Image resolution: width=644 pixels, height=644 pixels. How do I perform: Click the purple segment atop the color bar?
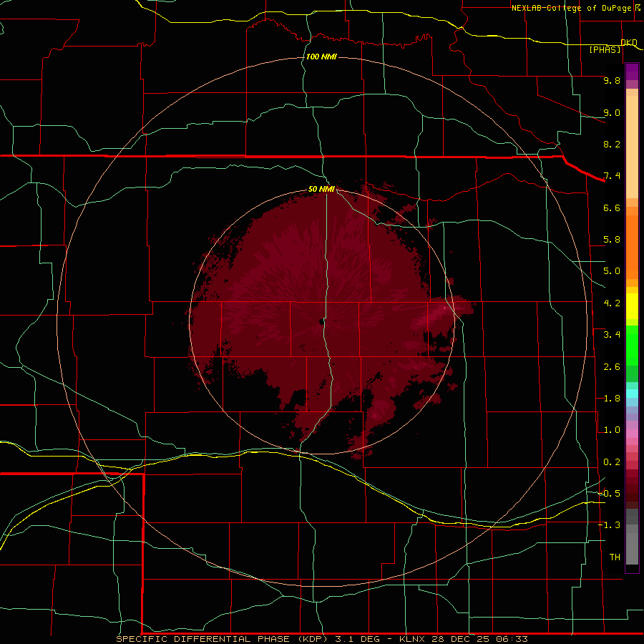[x=632, y=72]
